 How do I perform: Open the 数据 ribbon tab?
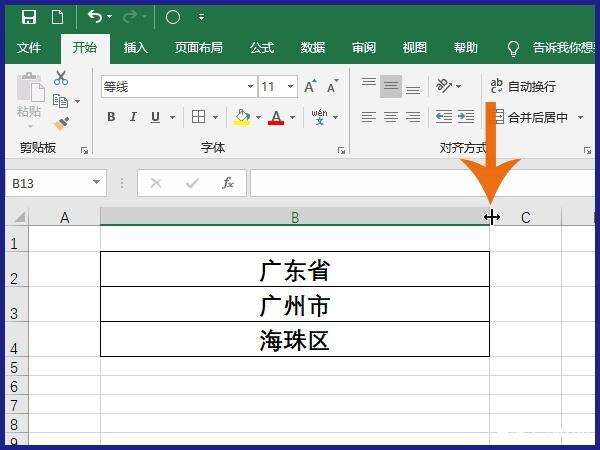[x=313, y=48]
